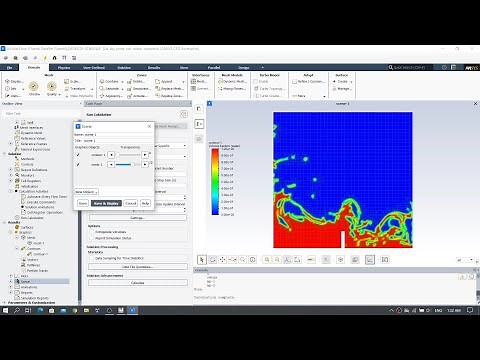480x360 pixels.
Task: Click Manage in the Surface group
Action: pyautogui.click(x=342, y=89)
